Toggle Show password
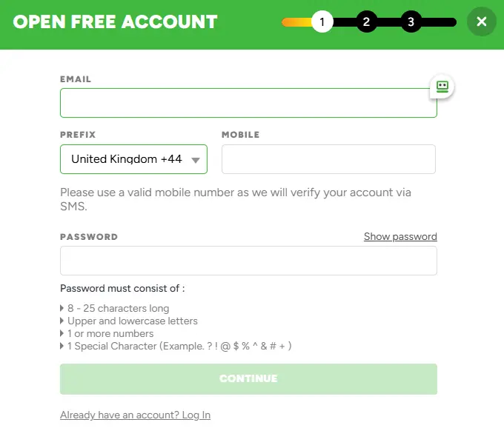 pos(400,237)
